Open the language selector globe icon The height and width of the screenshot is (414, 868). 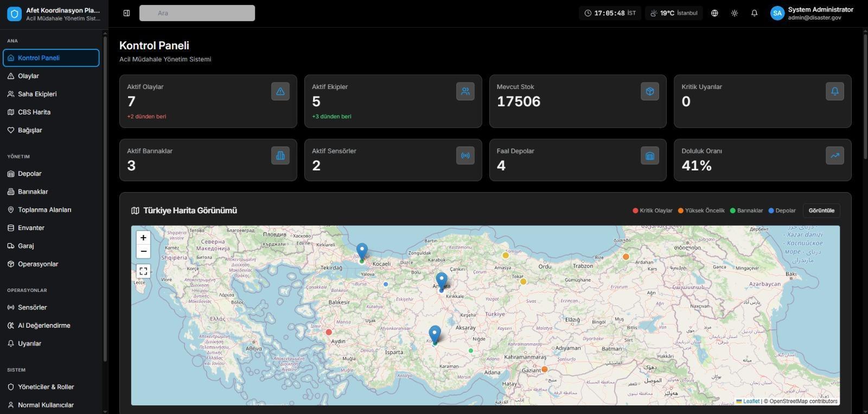coord(714,13)
